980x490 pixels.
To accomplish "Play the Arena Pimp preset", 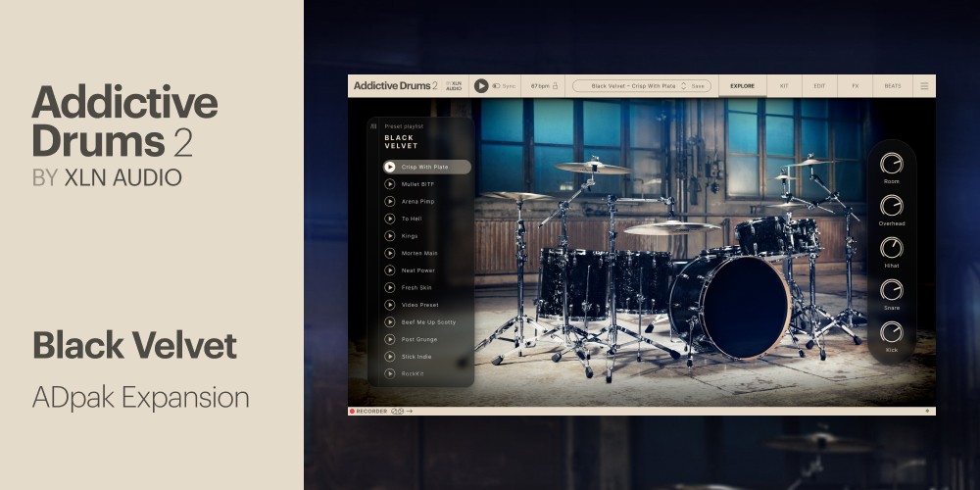I will click(389, 201).
